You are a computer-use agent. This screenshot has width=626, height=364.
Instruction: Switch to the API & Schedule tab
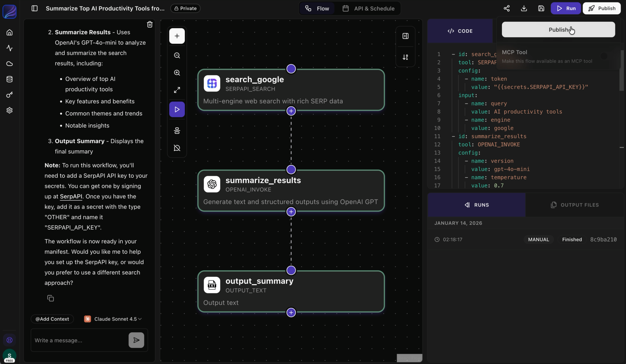(369, 8)
